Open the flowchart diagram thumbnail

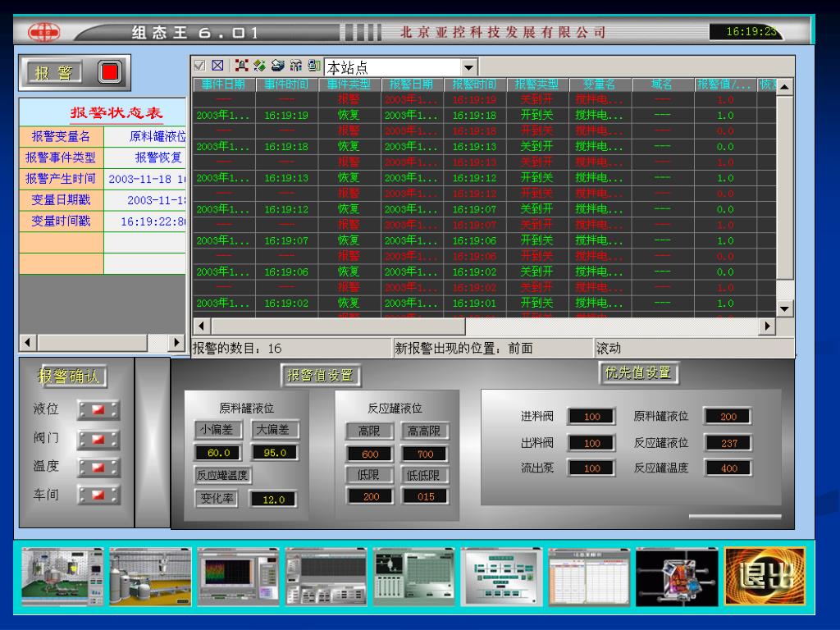tap(501, 577)
